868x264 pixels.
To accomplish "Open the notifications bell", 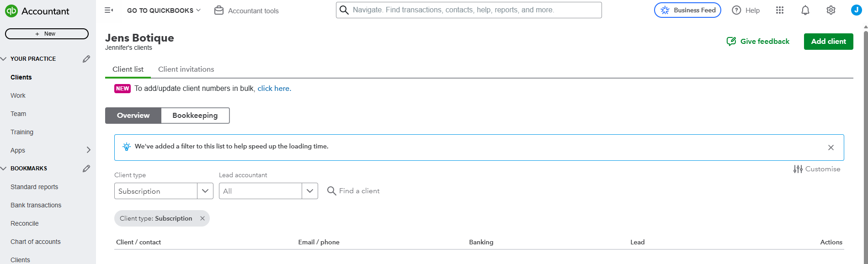I will pyautogui.click(x=805, y=10).
